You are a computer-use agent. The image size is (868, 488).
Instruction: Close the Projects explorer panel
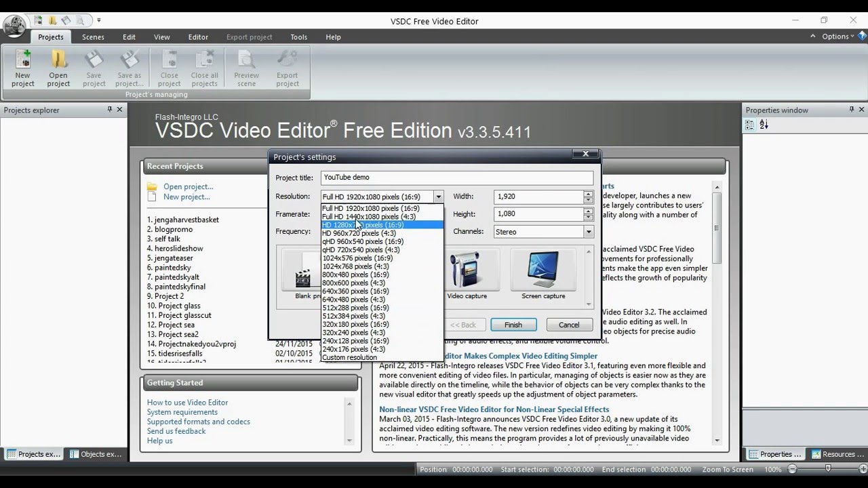pyautogui.click(x=120, y=110)
